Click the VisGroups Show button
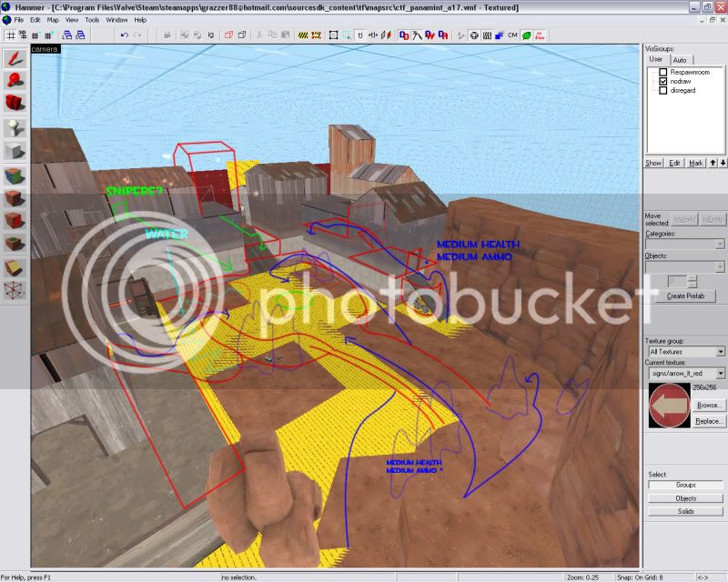728x582 pixels. [653, 163]
